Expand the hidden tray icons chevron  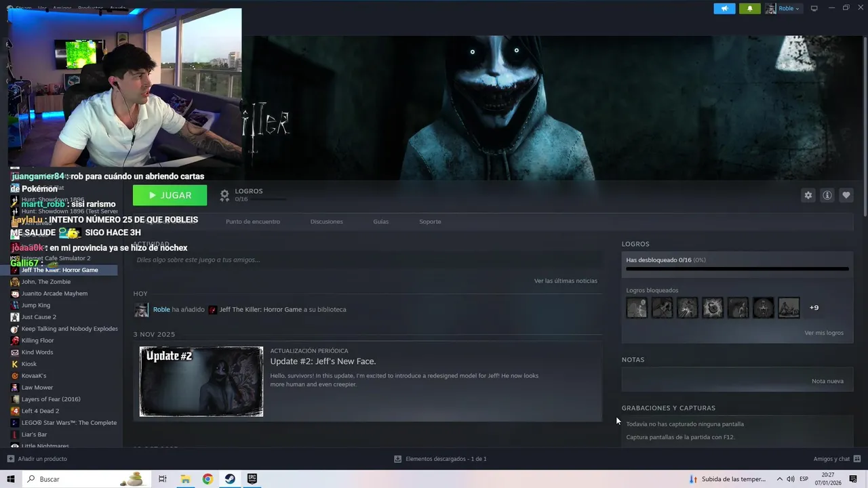pos(779,479)
